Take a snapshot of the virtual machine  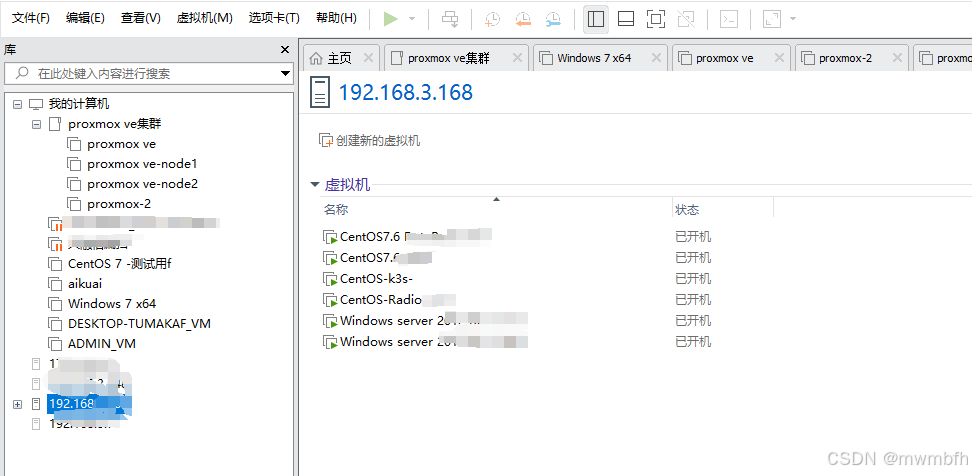coord(492,19)
